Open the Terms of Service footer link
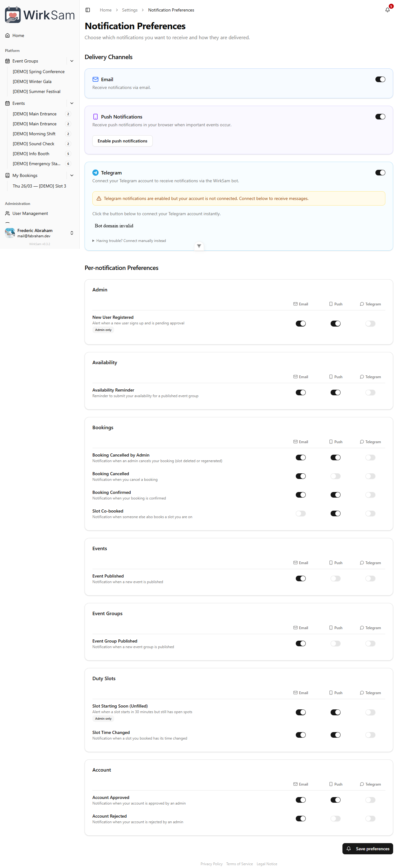Viewport: 395px width, 868px height. click(239, 864)
